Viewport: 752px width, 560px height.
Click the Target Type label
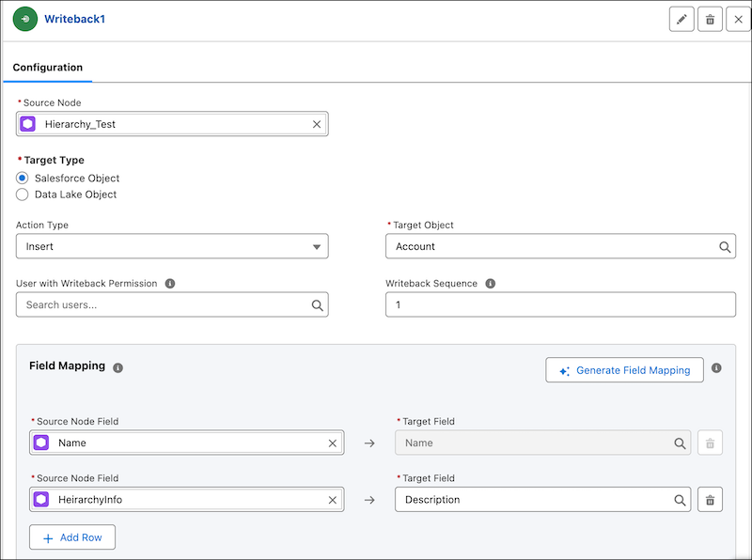[x=54, y=160]
